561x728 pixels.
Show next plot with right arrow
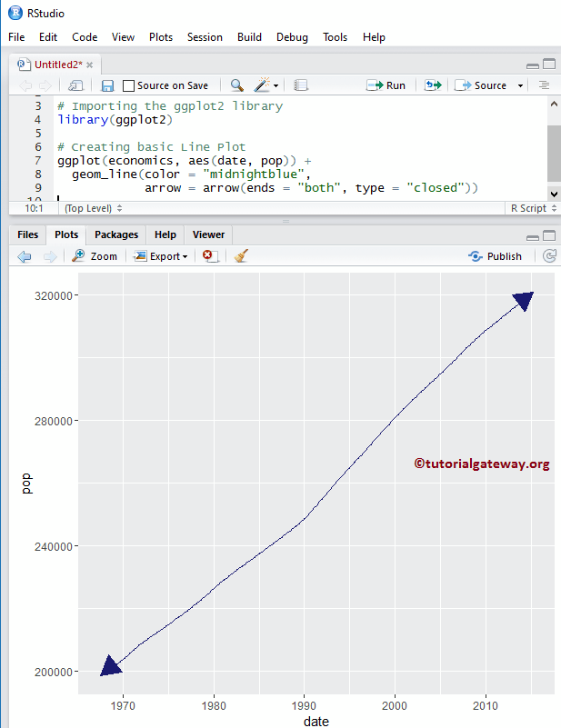50,256
